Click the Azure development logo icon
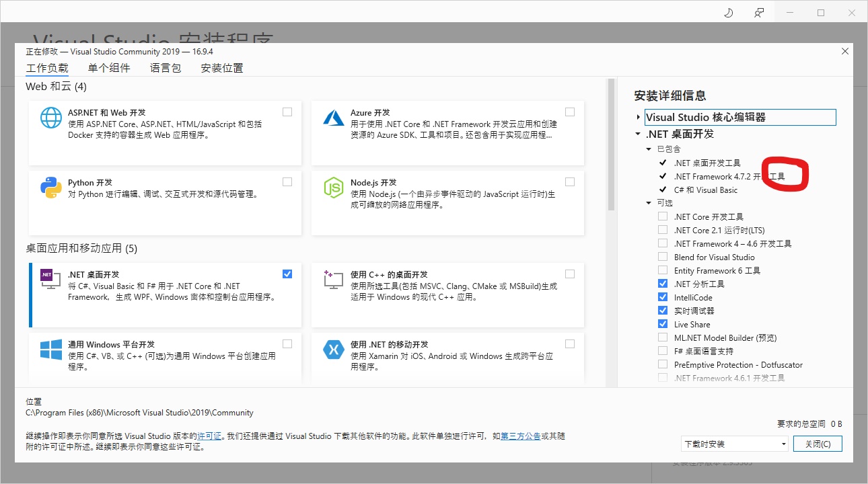The width and height of the screenshot is (868, 484). 334,118
